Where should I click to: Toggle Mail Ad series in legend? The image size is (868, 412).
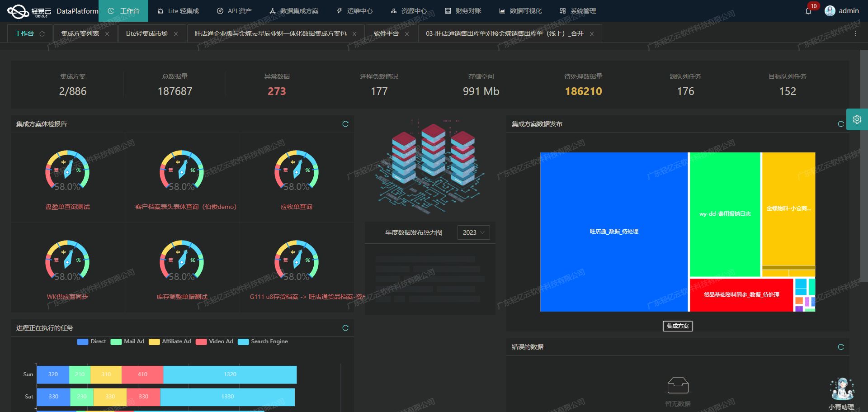click(127, 341)
